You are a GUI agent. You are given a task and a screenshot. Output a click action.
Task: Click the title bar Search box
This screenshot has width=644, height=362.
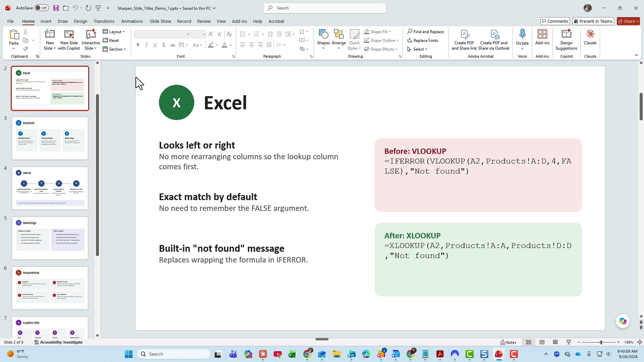click(325, 8)
